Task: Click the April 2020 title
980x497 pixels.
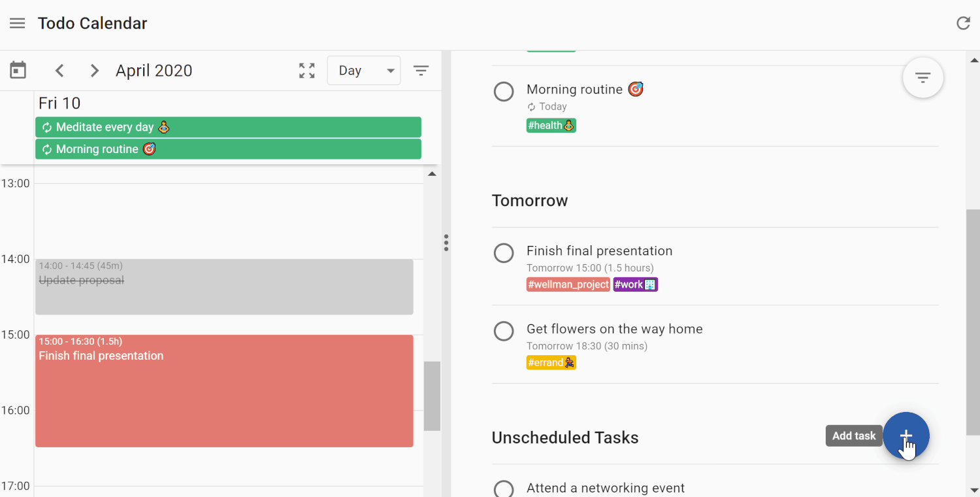Action: pos(154,71)
